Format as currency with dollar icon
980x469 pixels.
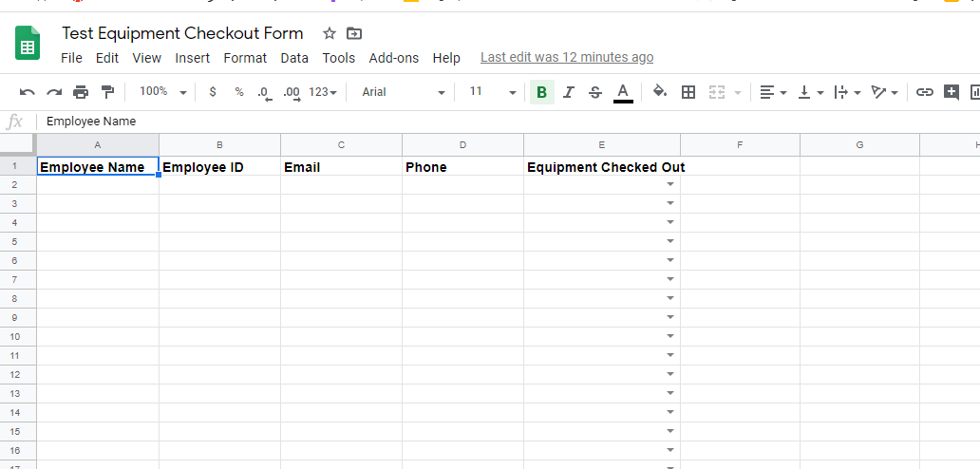(213, 92)
